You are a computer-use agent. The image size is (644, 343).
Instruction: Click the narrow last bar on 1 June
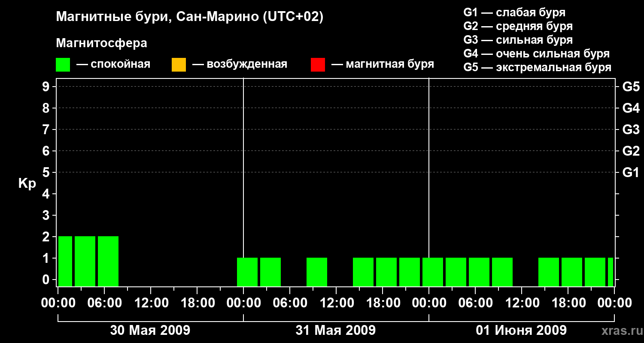point(611,272)
